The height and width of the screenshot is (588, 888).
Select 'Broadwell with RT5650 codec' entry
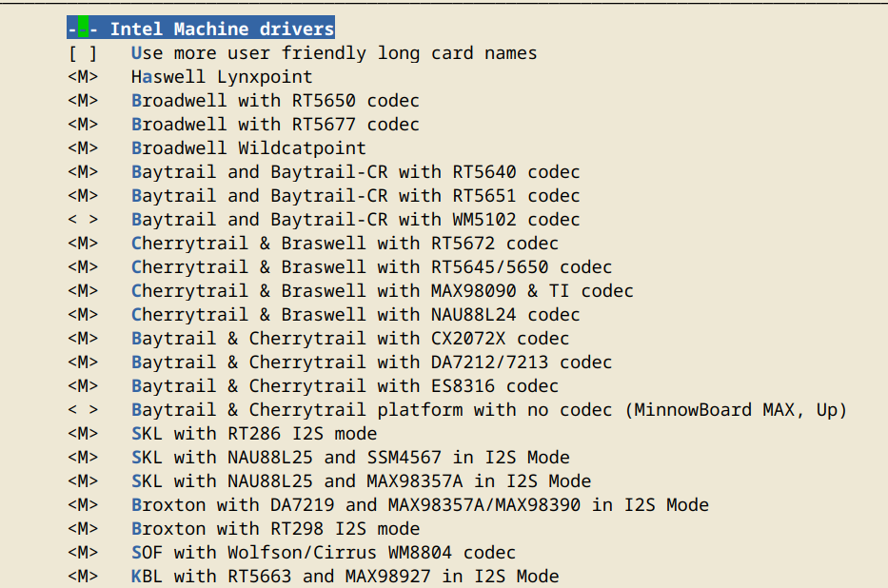pos(275,101)
